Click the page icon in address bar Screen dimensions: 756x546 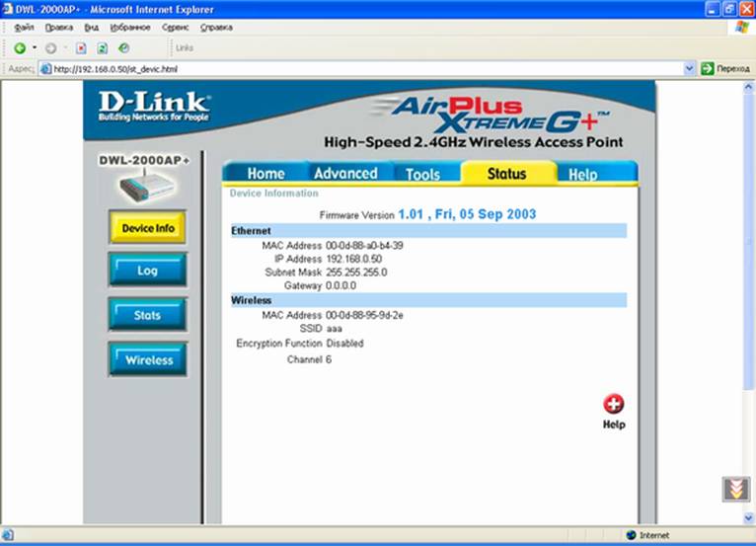coord(45,69)
